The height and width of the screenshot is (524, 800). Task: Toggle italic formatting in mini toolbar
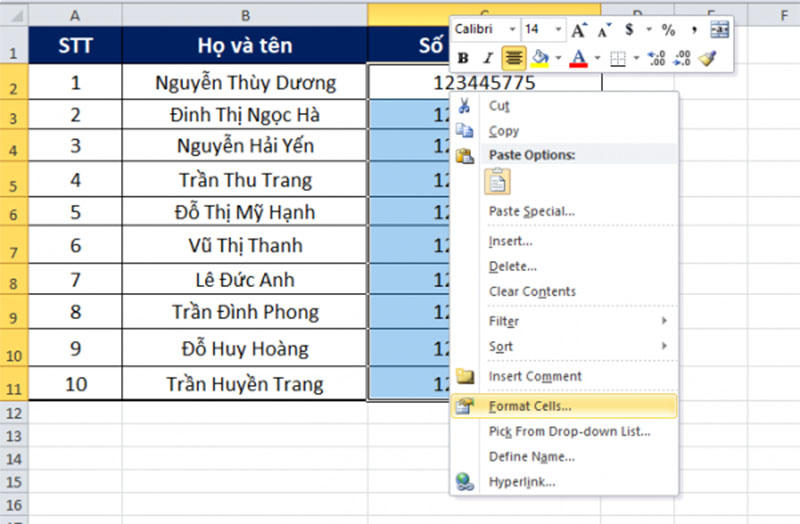point(488,58)
